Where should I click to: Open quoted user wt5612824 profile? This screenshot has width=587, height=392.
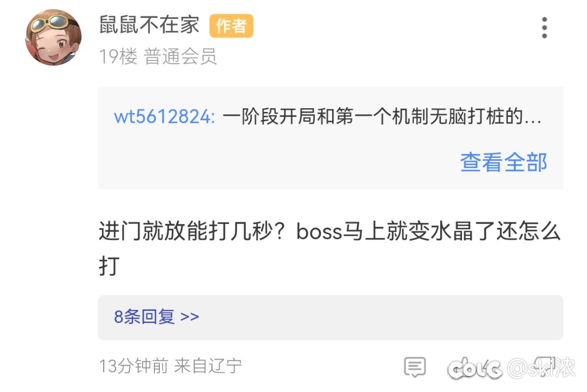click(164, 116)
